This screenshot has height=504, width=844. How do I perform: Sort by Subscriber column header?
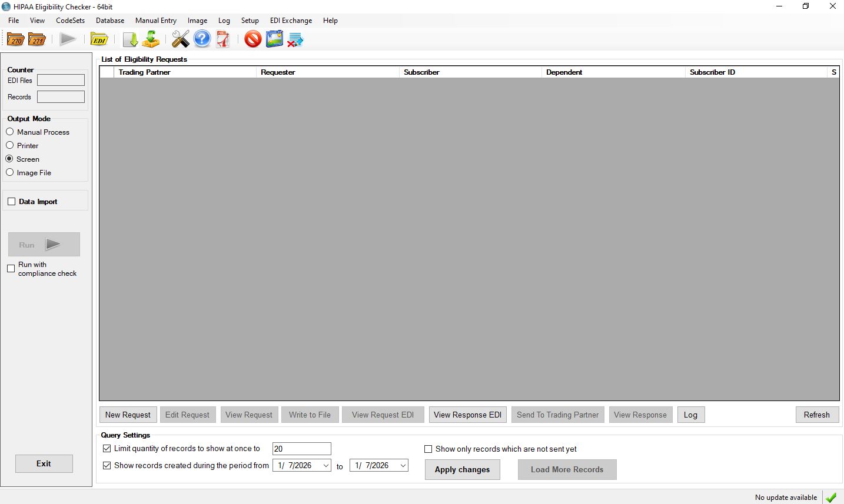(471, 72)
